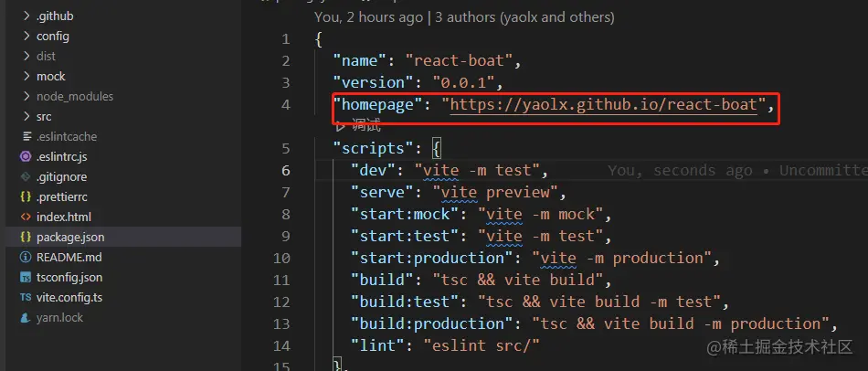The height and width of the screenshot is (371, 868).
Task: Click the package.json braces icon
Action: 26,237
